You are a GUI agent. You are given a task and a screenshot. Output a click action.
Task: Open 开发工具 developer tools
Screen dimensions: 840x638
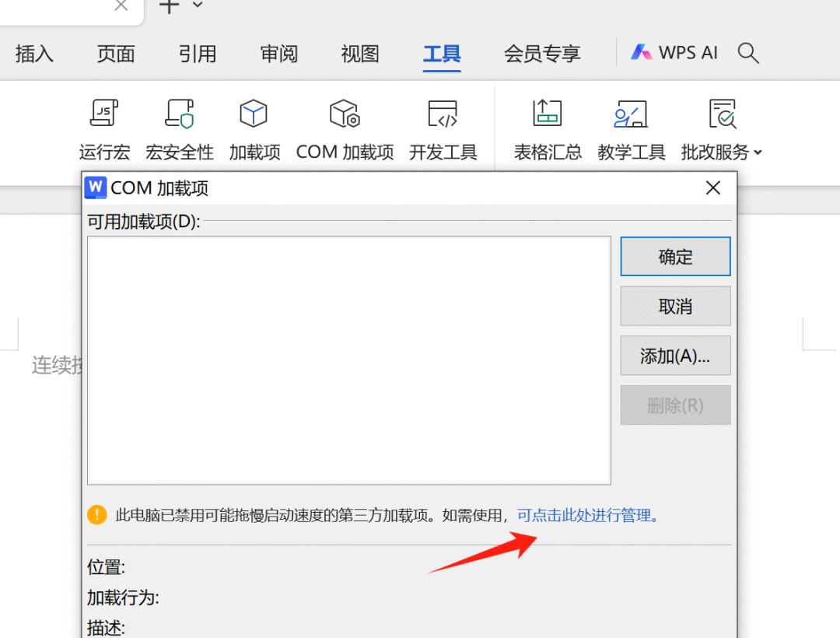443,128
